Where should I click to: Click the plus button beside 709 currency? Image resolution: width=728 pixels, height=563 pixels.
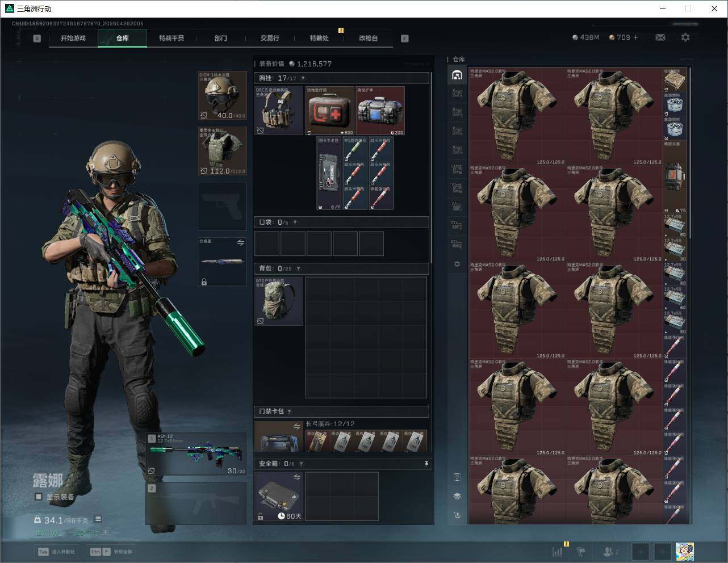(x=635, y=37)
